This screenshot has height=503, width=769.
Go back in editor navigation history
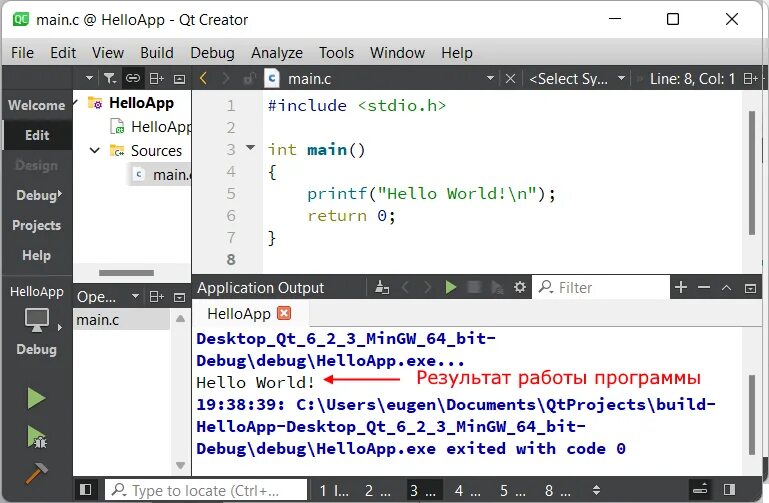[x=204, y=78]
